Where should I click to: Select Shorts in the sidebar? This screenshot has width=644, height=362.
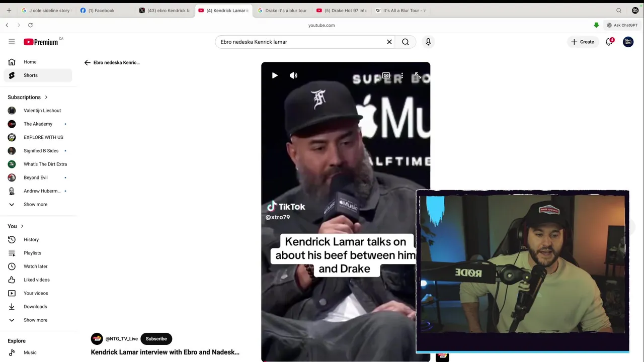38,75
